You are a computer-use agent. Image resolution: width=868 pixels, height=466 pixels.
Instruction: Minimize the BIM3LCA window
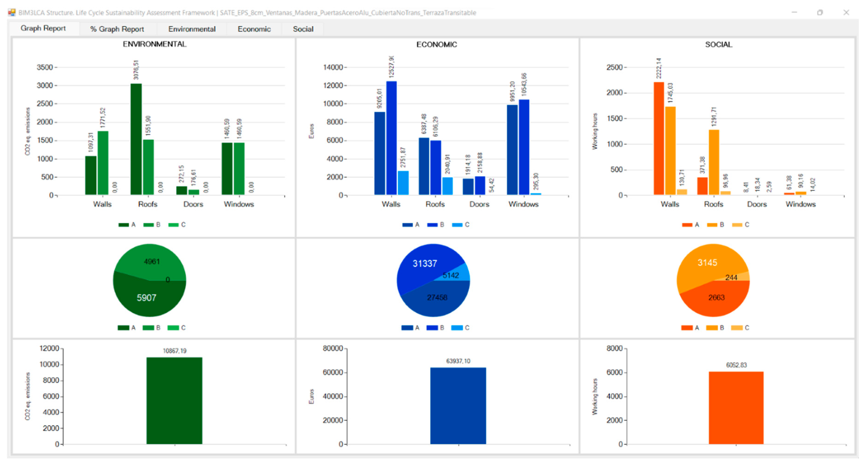coord(794,12)
